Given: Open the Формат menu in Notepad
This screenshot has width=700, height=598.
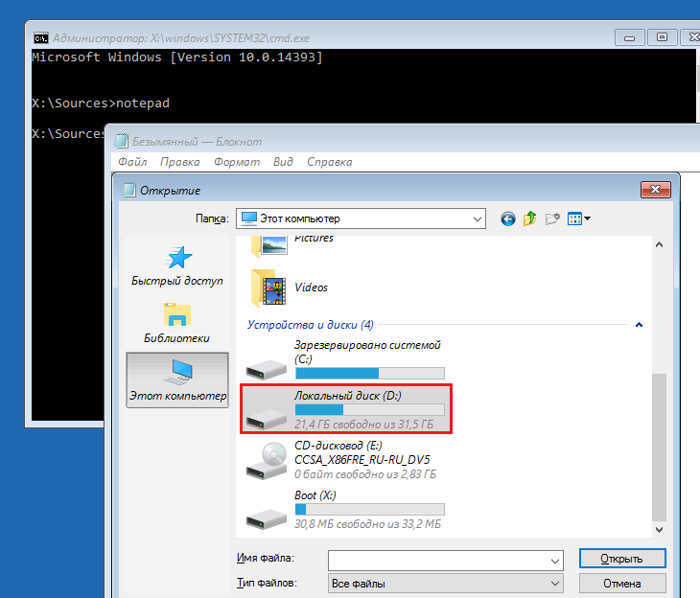Looking at the screenshot, I should tap(236, 162).
